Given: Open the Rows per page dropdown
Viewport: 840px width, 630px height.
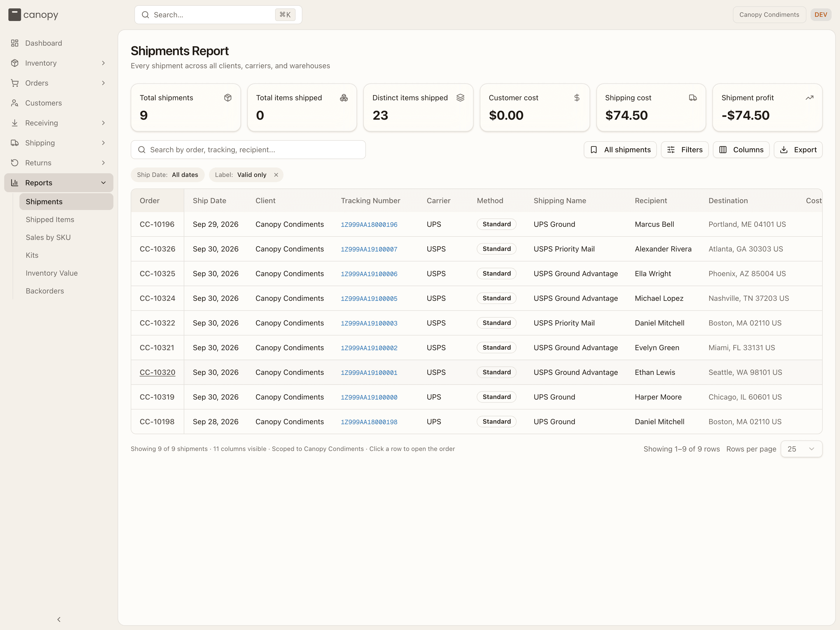Looking at the screenshot, I should coord(801,449).
